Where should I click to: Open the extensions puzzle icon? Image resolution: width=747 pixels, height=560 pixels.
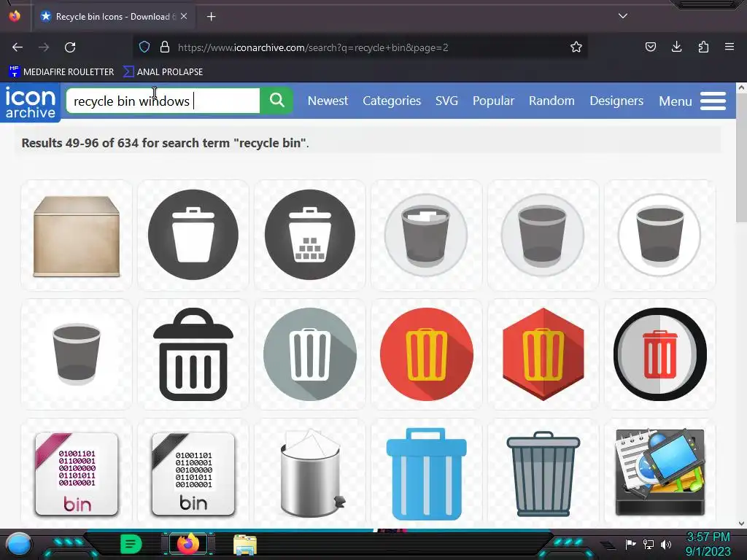703,47
